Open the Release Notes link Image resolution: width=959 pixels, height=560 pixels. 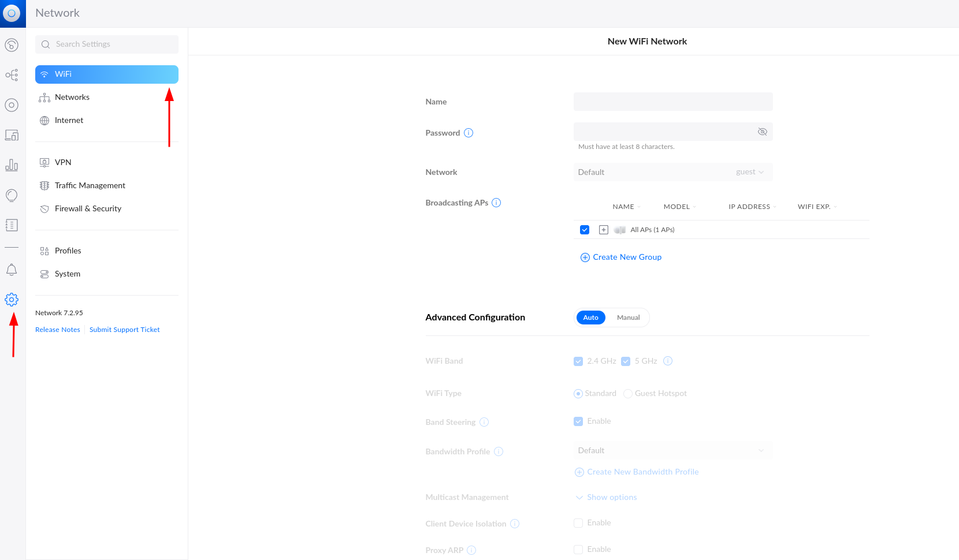tap(58, 330)
